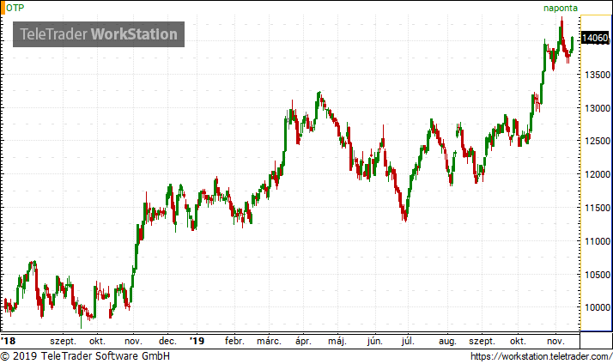Click the 'dec.' month label
This screenshot has width=613, height=364.
[167, 342]
